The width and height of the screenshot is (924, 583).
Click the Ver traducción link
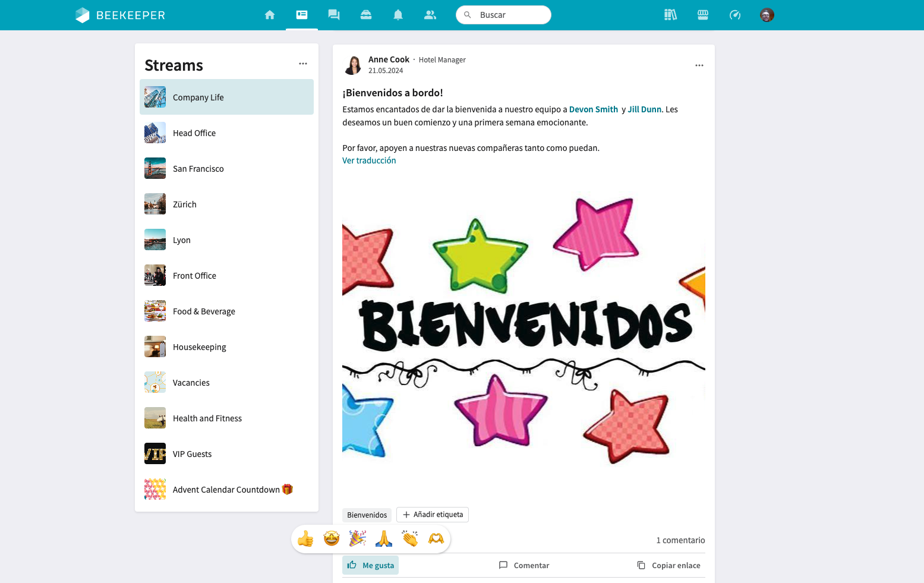click(x=369, y=160)
